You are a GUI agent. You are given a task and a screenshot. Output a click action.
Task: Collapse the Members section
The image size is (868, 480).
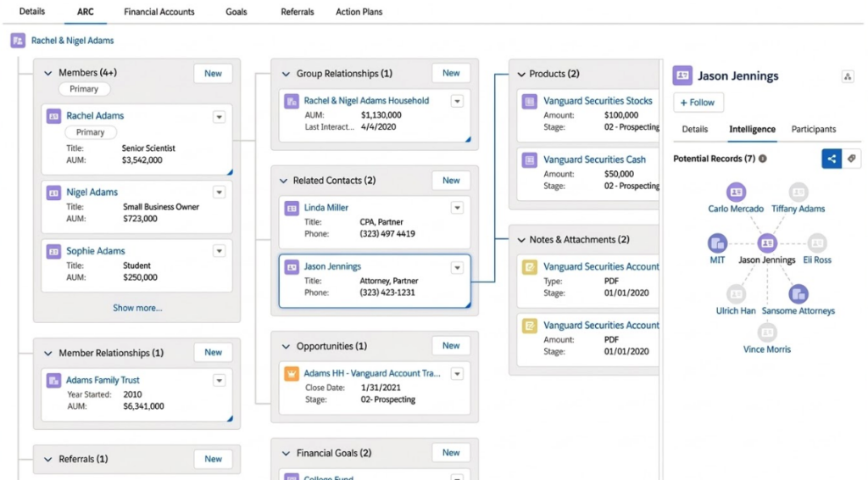pyautogui.click(x=47, y=74)
